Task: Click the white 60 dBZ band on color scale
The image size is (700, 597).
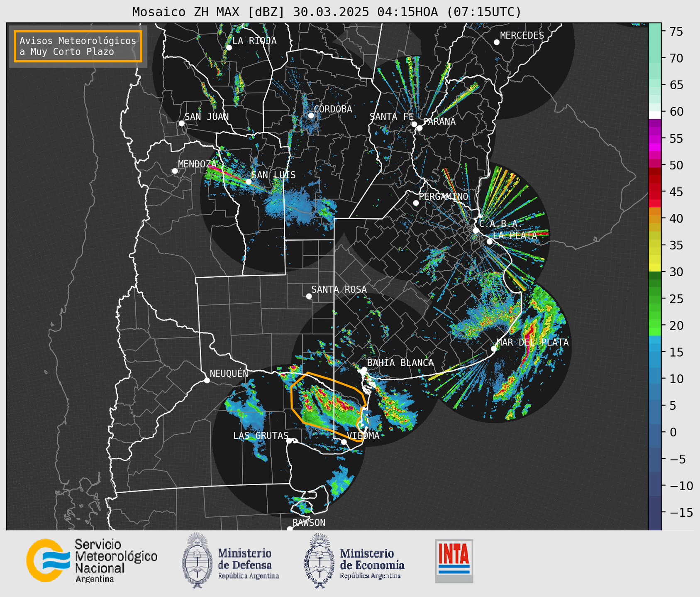Action: click(655, 115)
